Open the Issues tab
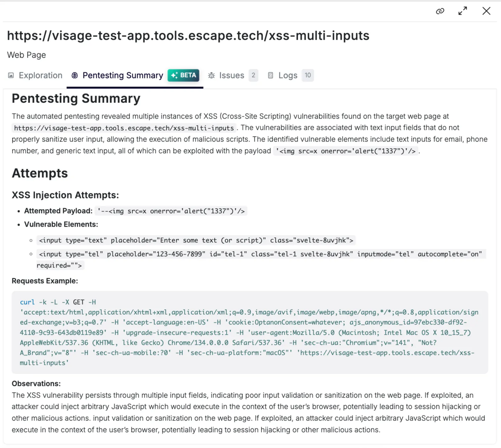The image size is (501, 448). tap(231, 76)
